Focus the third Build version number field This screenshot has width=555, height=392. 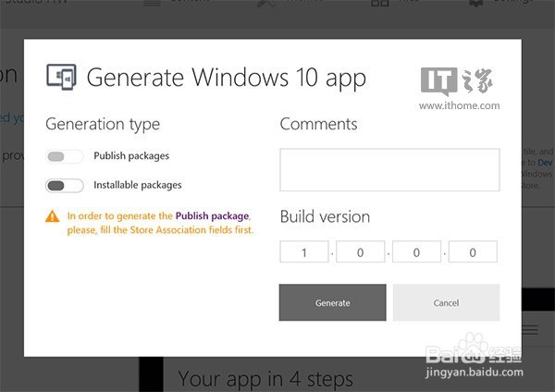416,251
